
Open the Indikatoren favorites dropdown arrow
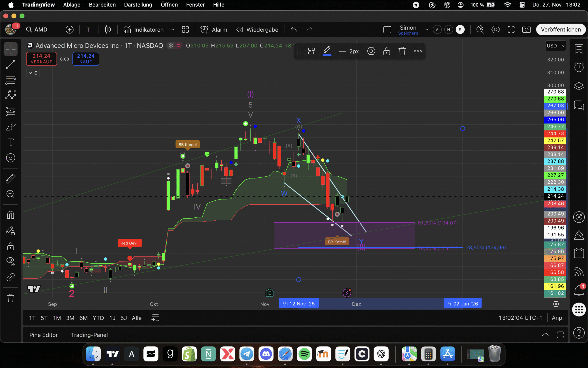(x=173, y=30)
